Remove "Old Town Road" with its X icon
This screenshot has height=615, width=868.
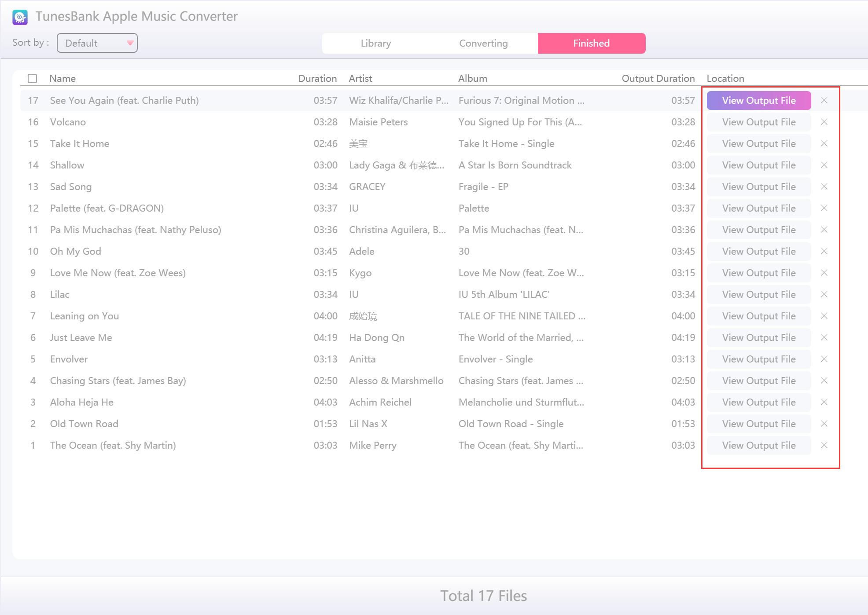pyautogui.click(x=824, y=424)
